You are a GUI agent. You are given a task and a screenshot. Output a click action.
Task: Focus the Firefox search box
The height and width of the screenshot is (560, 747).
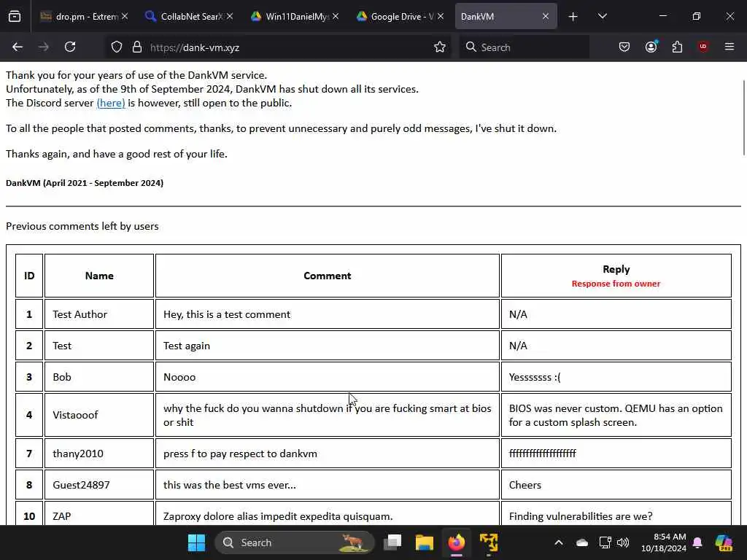pyautogui.click(x=524, y=47)
